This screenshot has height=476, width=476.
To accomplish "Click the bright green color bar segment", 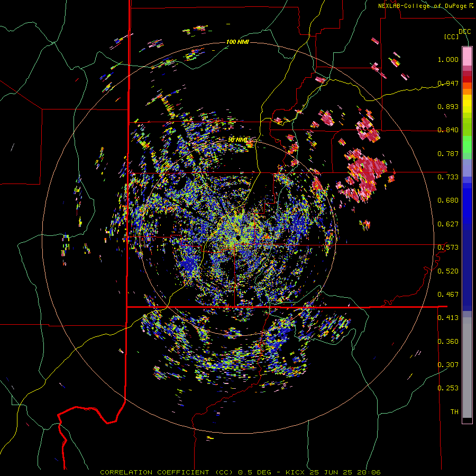I will [x=467, y=144].
